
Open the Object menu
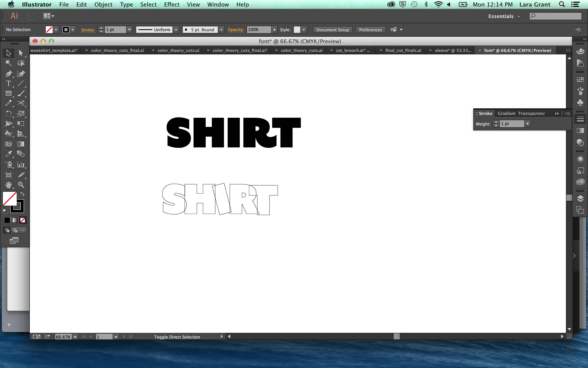[103, 4]
